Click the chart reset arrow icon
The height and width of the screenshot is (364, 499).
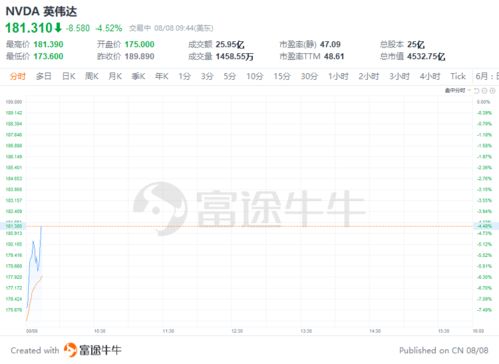[x=476, y=91]
